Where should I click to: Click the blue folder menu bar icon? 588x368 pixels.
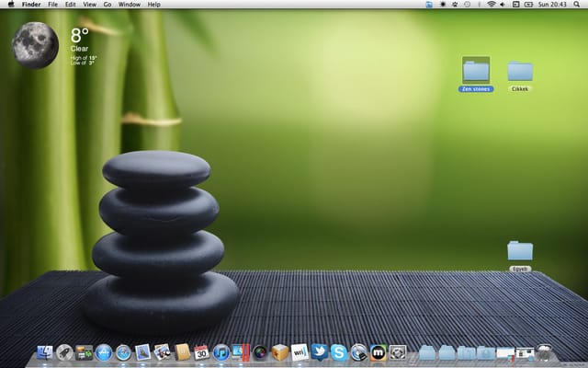coord(429,5)
